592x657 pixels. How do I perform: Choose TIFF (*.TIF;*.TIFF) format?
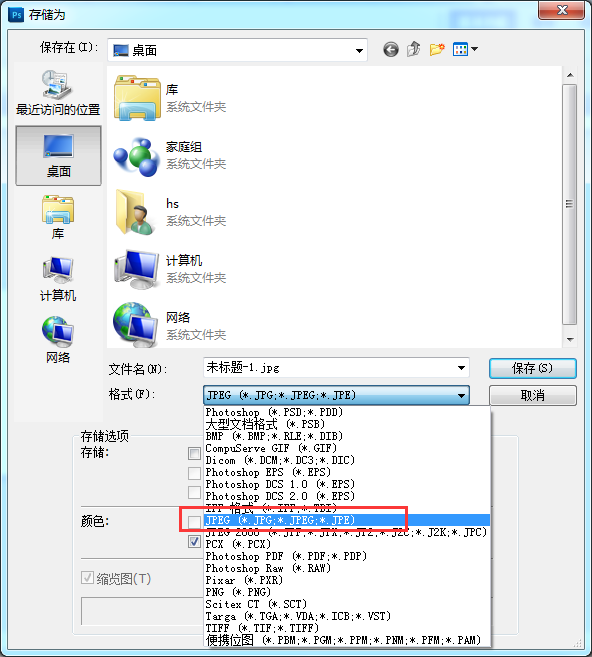[347, 629]
